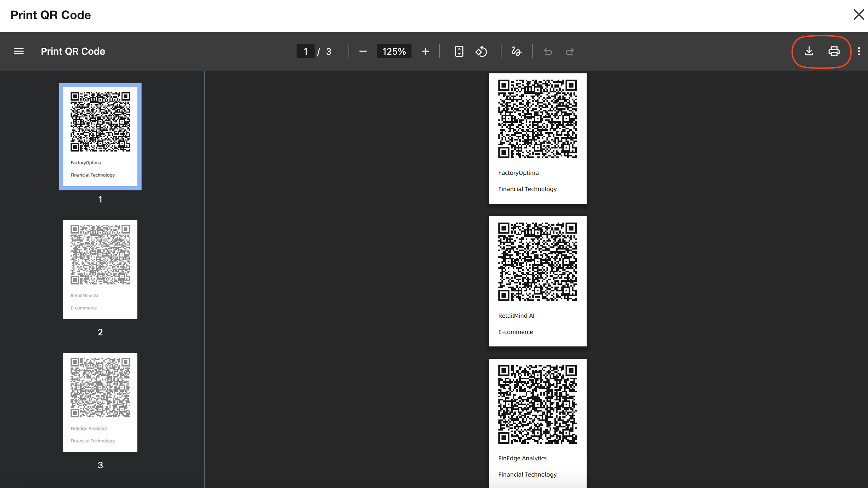Select page 1 FactoryOptima thumbnail

[100, 136]
